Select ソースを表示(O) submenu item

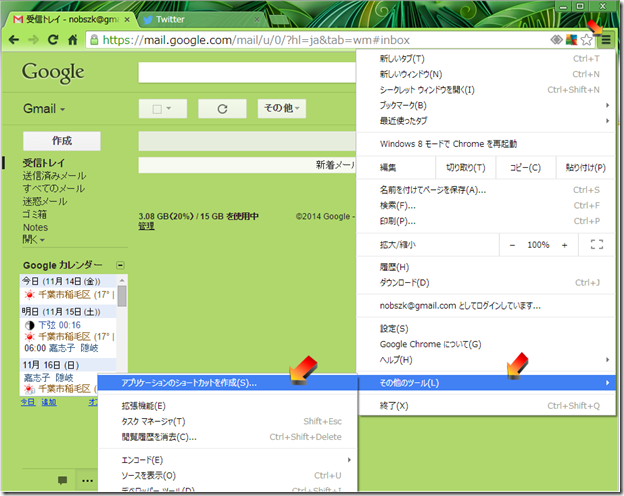pos(228,475)
